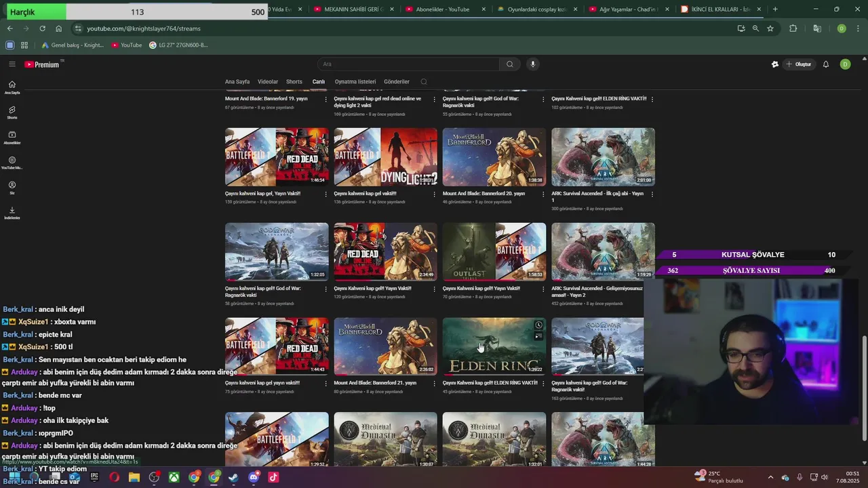Open Chrome three-dot menu
Screen dimensions: 868x488
858,28
